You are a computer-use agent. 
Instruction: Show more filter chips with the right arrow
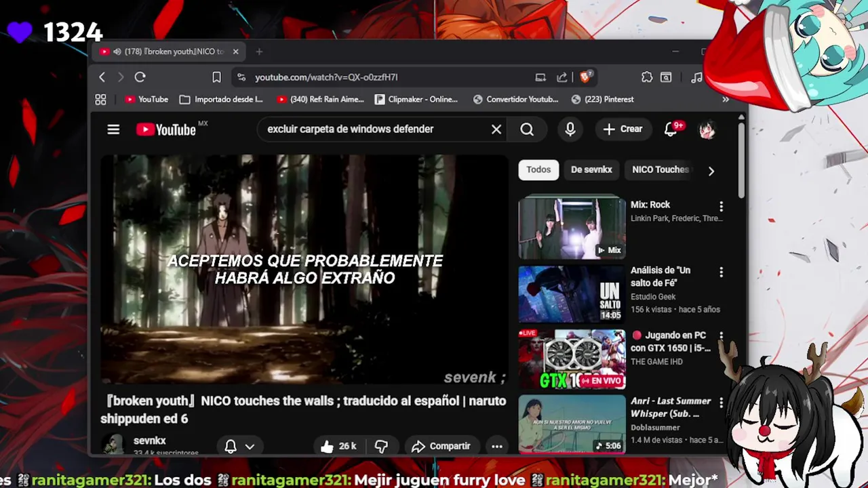(711, 171)
